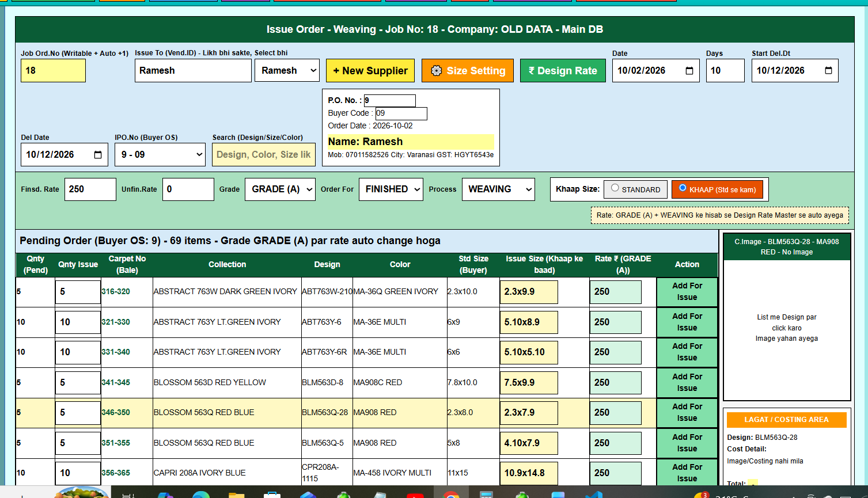
Task: Open File Explorer from the taskbar
Action: point(236,494)
